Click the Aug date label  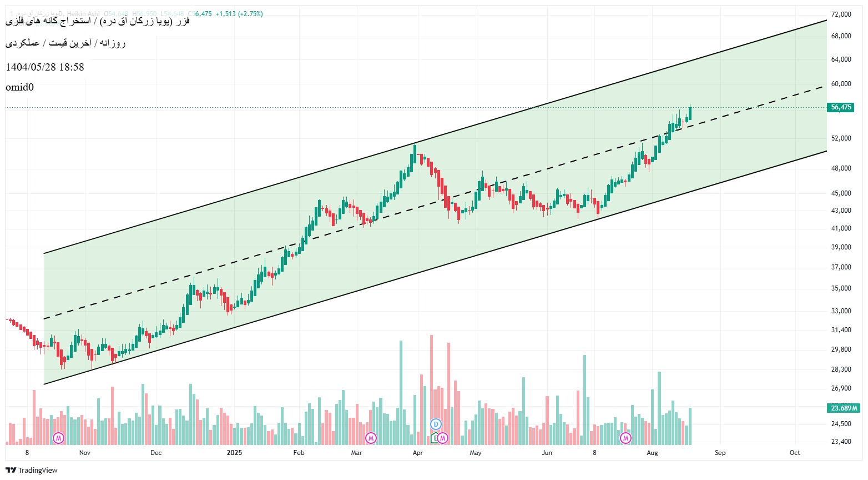point(652,453)
